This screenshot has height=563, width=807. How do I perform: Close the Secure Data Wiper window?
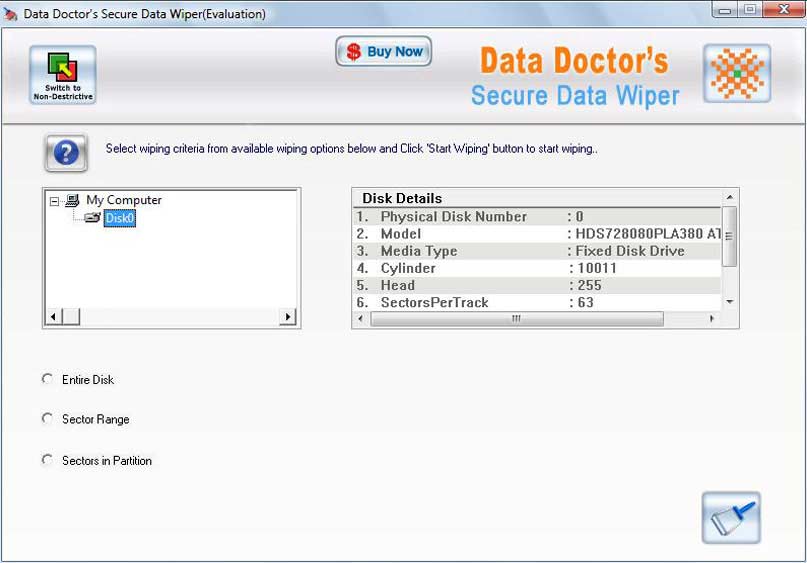pyautogui.click(x=784, y=10)
